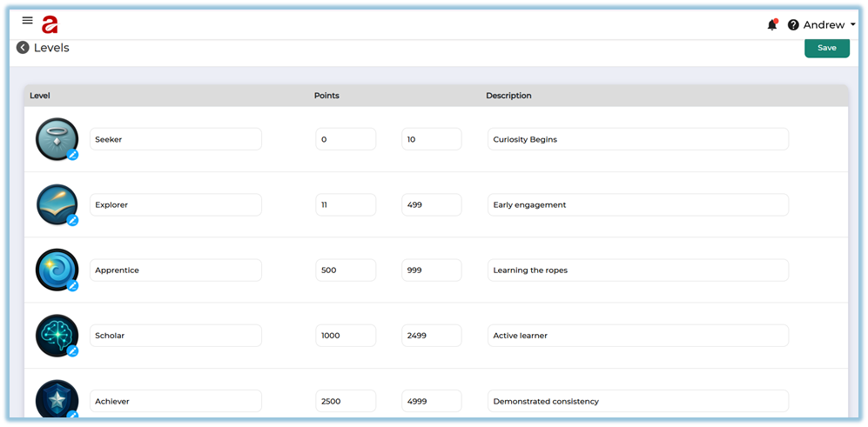Viewport: 868px width, 427px height.
Task: Edit the Explorer badge image
Action: pos(73,220)
